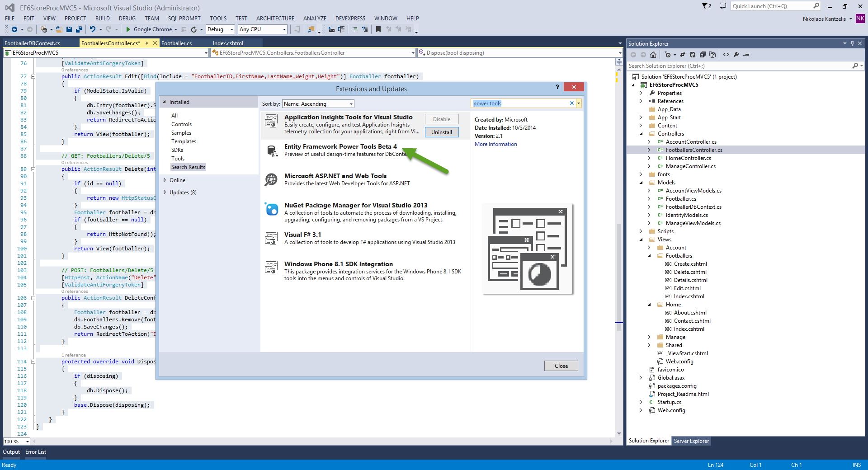868x470 pixels.
Task: Clear the 'power tools' search with the X
Action: [572, 103]
